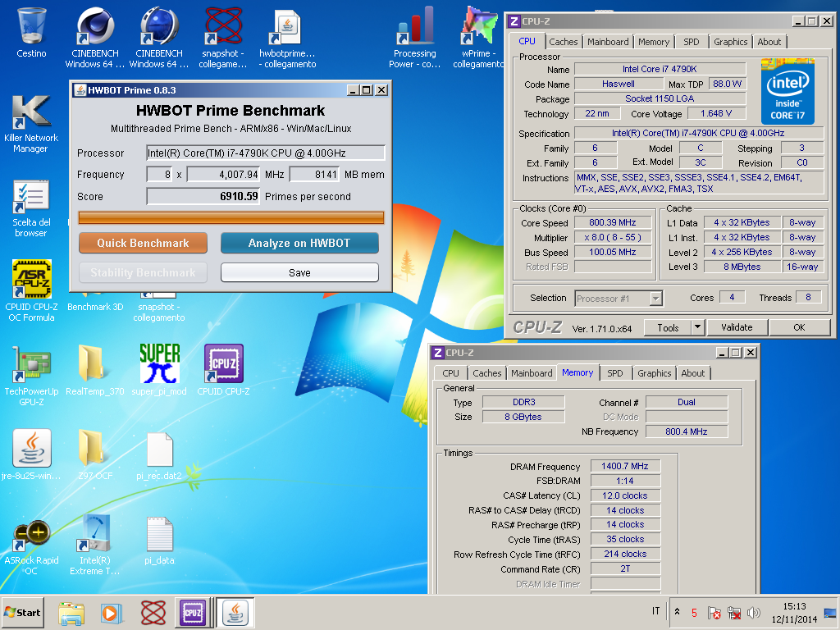The height and width of the screenshot is (630, 840).
Task: Switch to SPD tab in lower CPU-Z window
Action: (615, 373)
